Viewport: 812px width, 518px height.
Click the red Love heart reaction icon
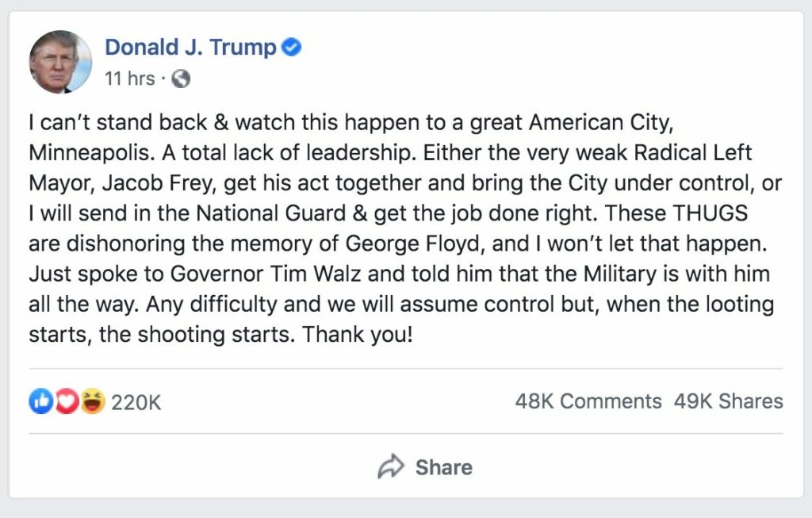click(x=66, y=402)
